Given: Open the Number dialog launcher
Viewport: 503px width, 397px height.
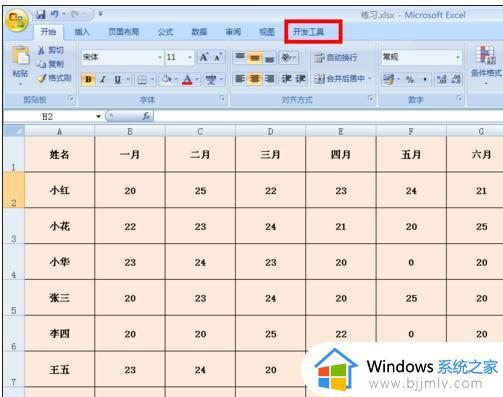Looking at the screenshot, I should (459, 98).
